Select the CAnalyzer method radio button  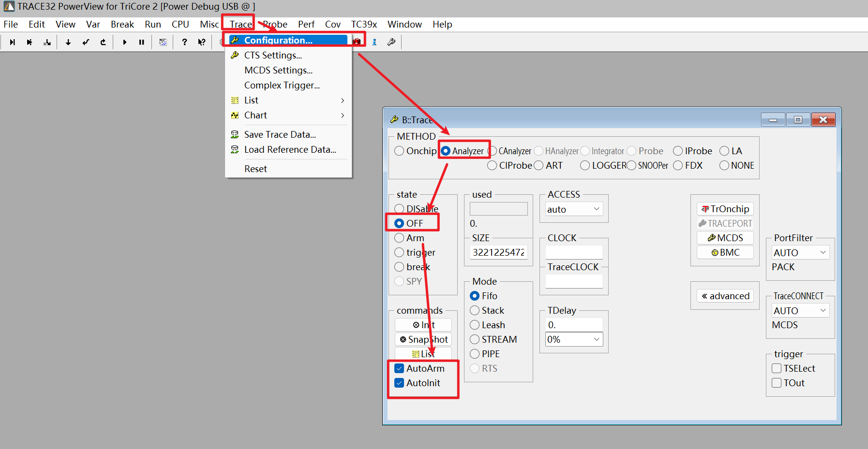492,151
